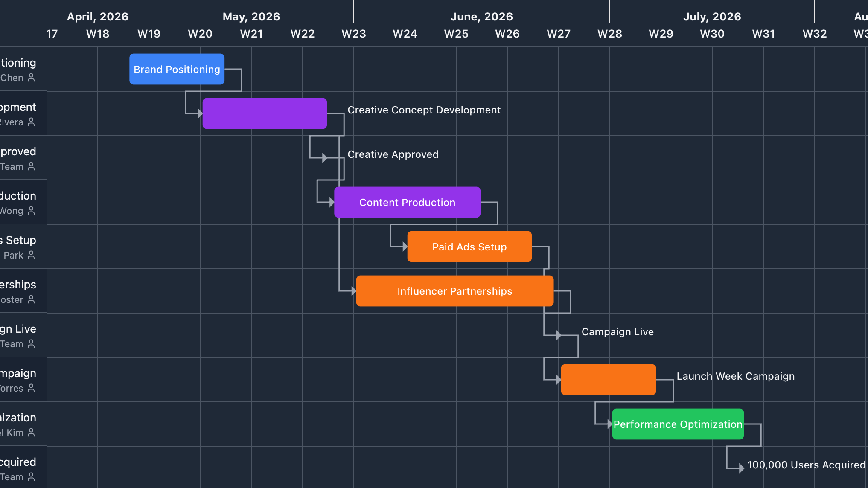Click Wong's assignee icon
The image size is (868, 488).
[30, 211]
